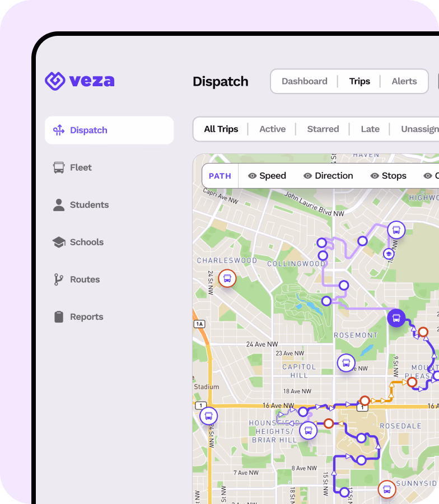
Task: Toggle the cut-off eye icon after Stops
Action: pyautogui.click(x=428, y=176)
